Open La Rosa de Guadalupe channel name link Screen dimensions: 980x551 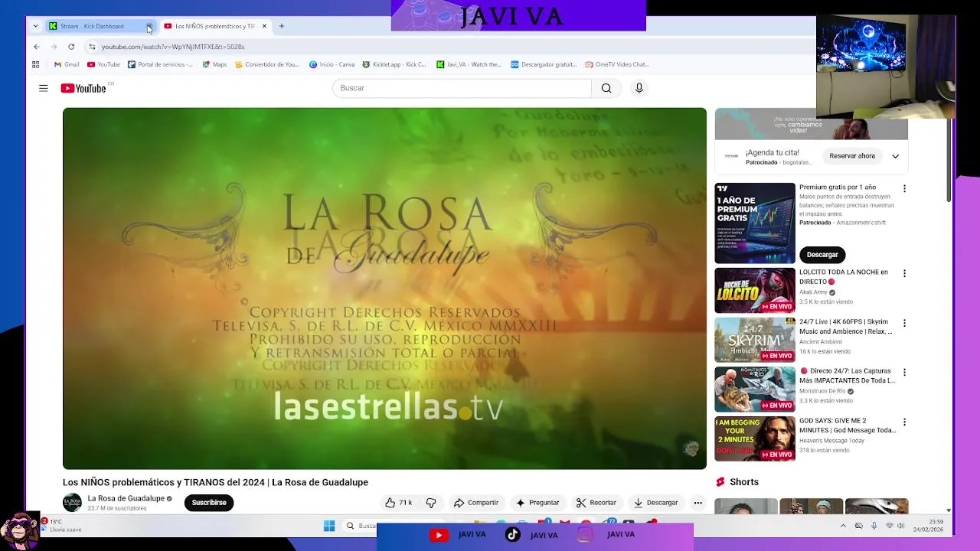pyautogui.click(x=126, y=498)
